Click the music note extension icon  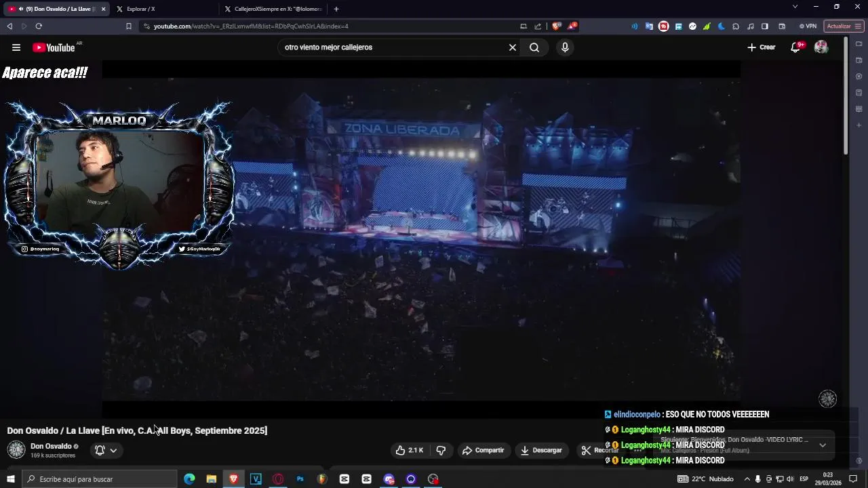point(750,26)
